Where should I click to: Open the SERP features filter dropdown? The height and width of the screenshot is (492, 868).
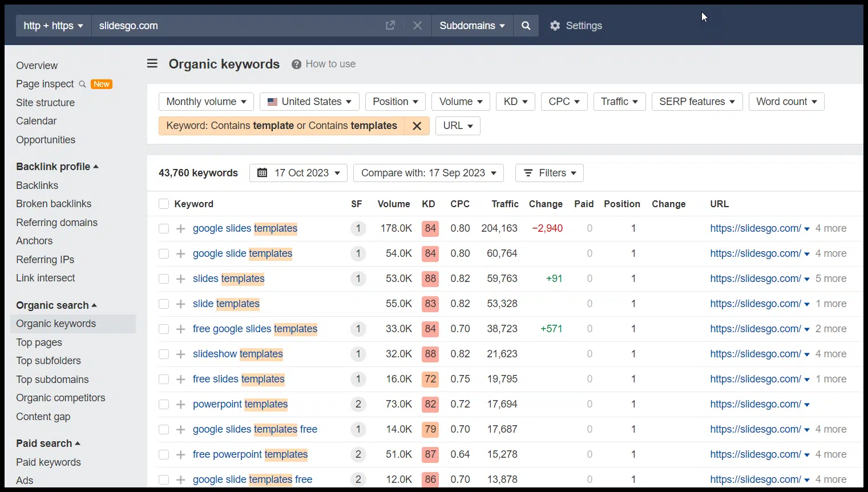point(697,102)
